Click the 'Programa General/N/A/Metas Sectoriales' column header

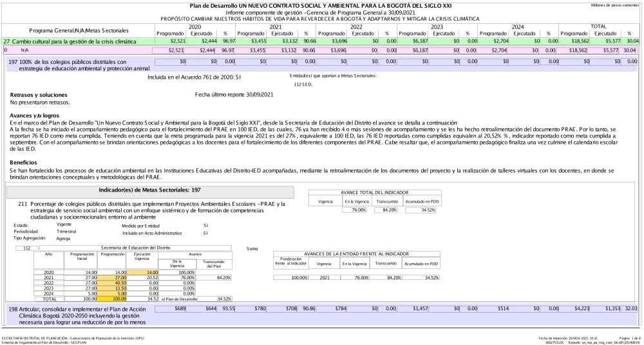(x=79, y=30)
